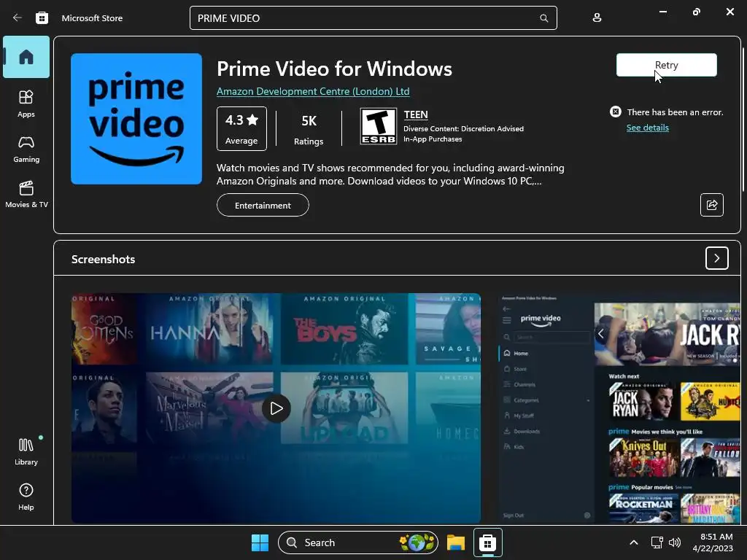Click the Microsoft Store logo icon
747x560 pixels.
pyautogui.click(x=42, y=18)
